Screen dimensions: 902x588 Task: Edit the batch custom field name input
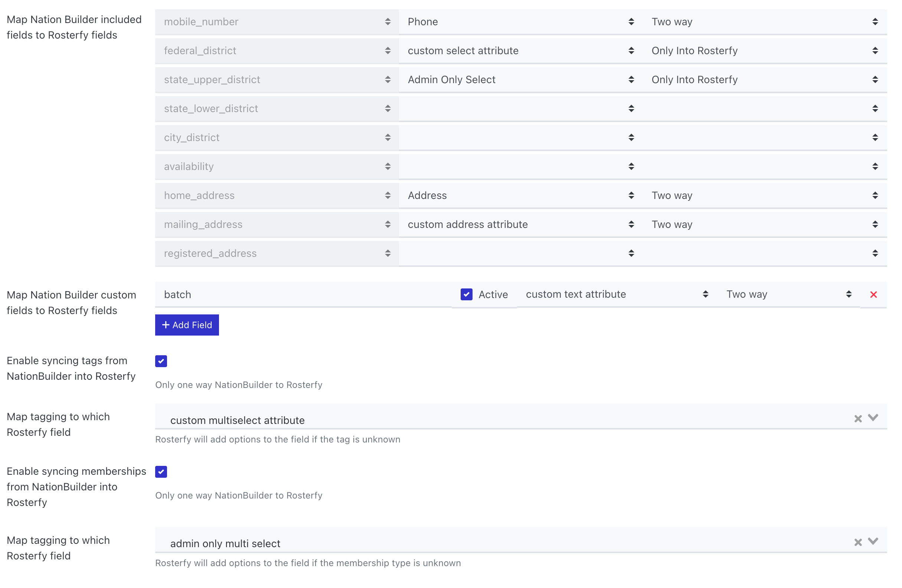303,295
